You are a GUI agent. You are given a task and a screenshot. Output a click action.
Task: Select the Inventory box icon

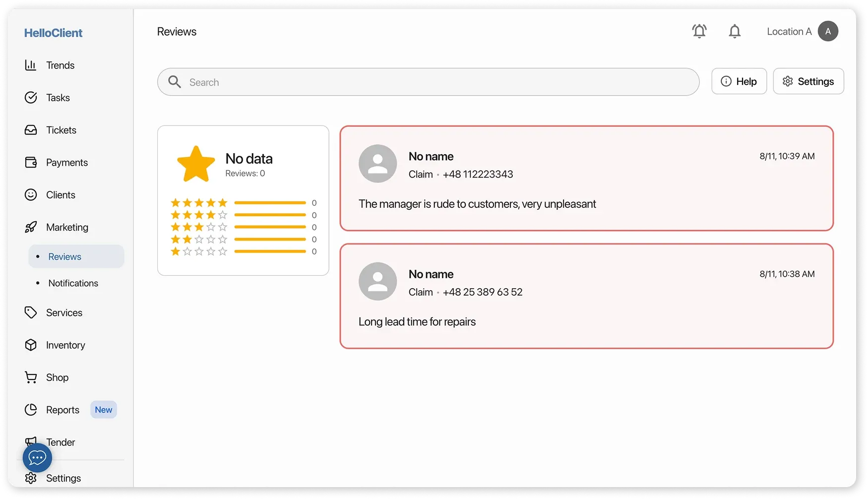point(31,345)
